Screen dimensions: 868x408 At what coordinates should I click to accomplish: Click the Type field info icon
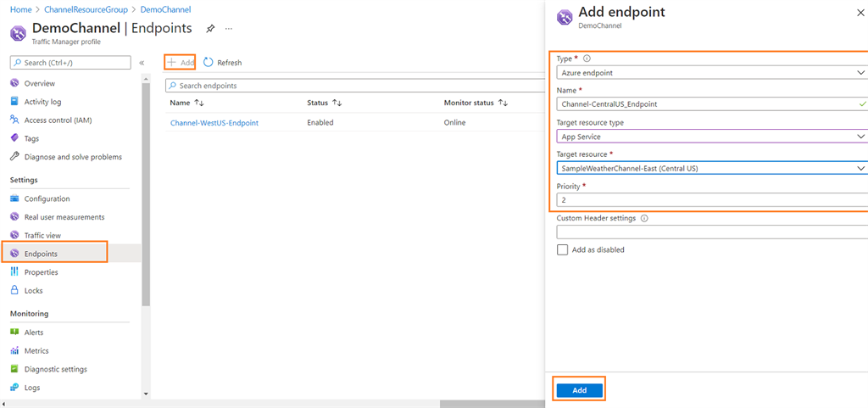[x=587, y=59]
